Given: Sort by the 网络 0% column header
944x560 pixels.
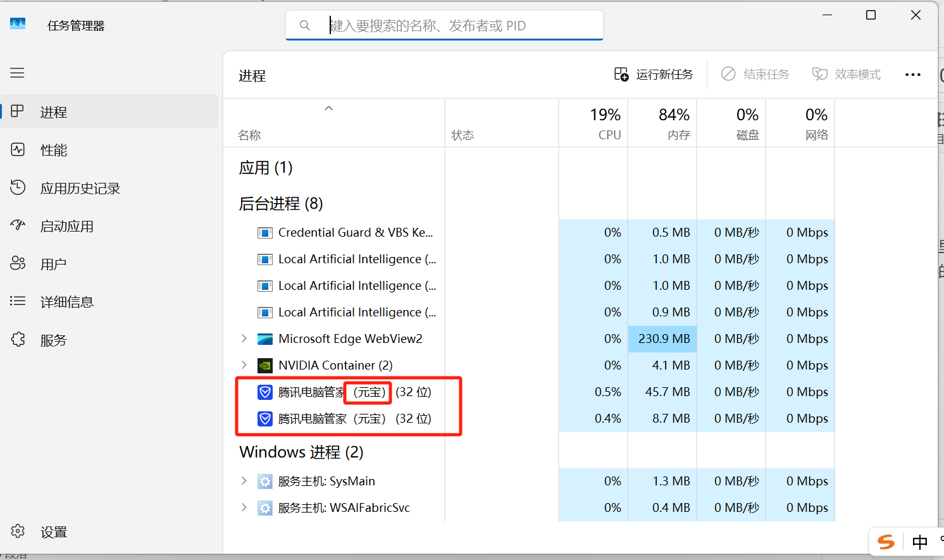Looking at the screenshot, I should click(x=800, y=123).
